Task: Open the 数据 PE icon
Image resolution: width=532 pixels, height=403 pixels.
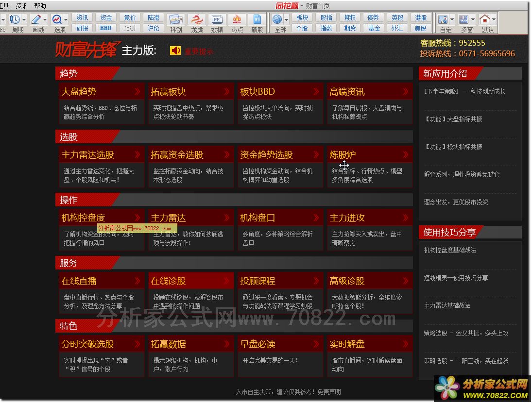Action: pos(217,19)
